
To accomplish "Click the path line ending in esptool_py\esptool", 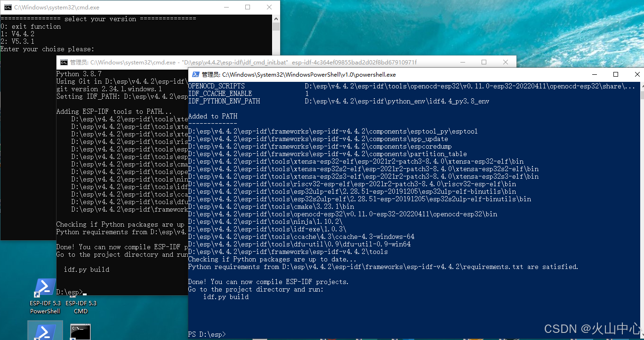I will point(333,131).
